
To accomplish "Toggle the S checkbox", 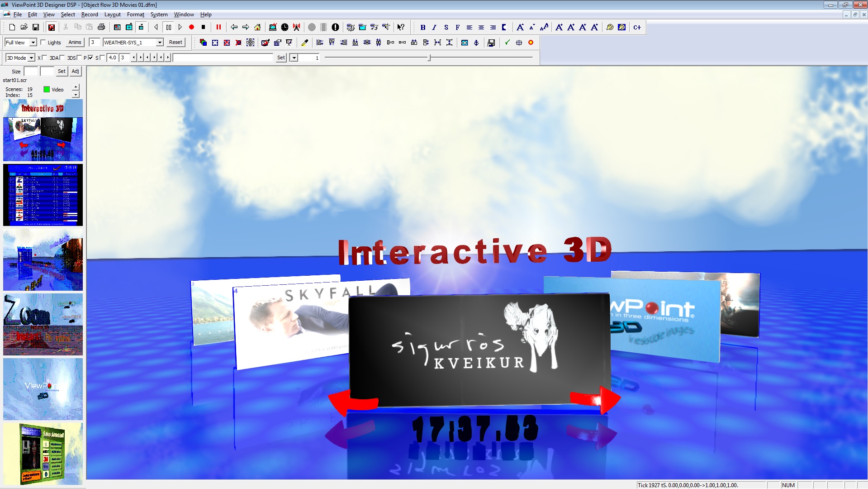I will [102, 58].
